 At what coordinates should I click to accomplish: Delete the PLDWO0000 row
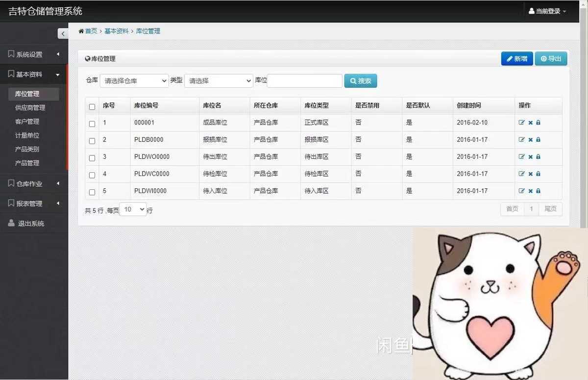tap(530, 157)
